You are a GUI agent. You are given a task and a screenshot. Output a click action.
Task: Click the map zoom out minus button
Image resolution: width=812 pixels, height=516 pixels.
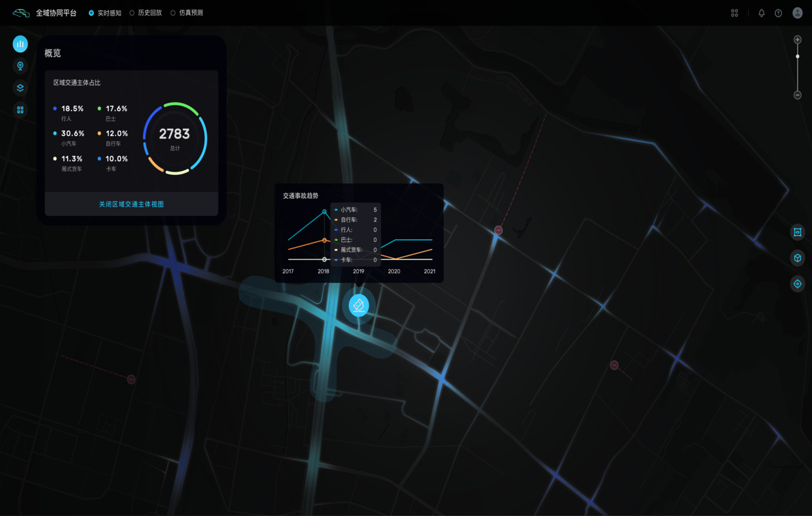click(797, 95)
